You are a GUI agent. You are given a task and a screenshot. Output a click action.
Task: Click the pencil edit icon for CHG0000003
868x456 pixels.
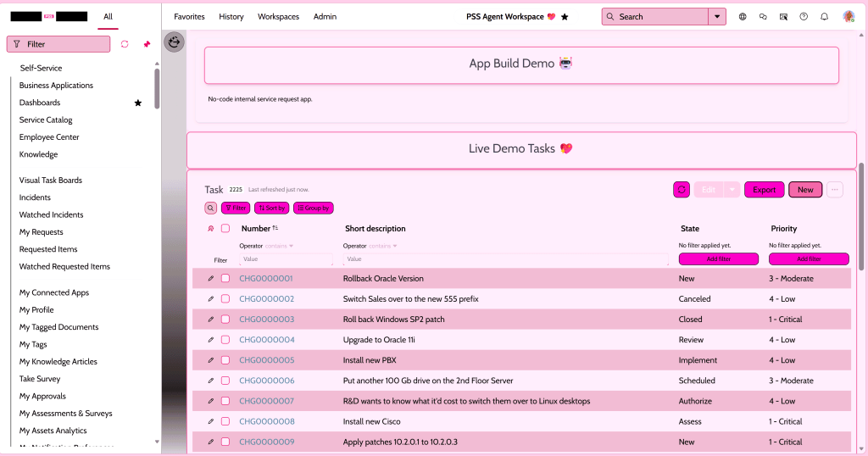pyautogui.click(x=211, y=320)
